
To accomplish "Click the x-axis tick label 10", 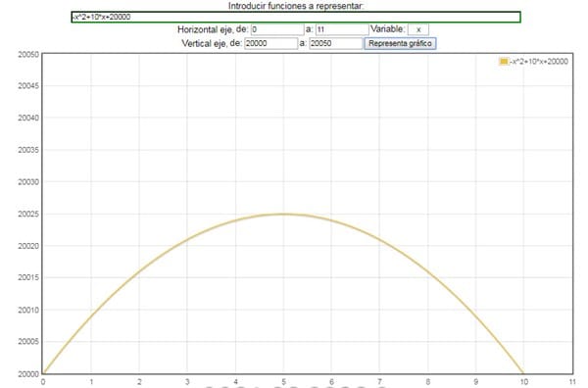I will [523, 382].
